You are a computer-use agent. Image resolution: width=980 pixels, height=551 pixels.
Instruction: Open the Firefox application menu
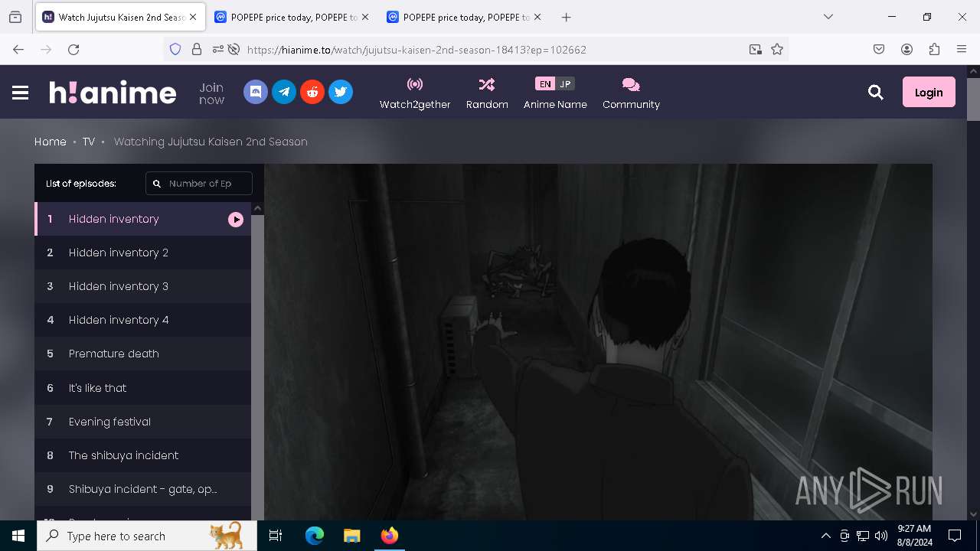tap(962, 49)
